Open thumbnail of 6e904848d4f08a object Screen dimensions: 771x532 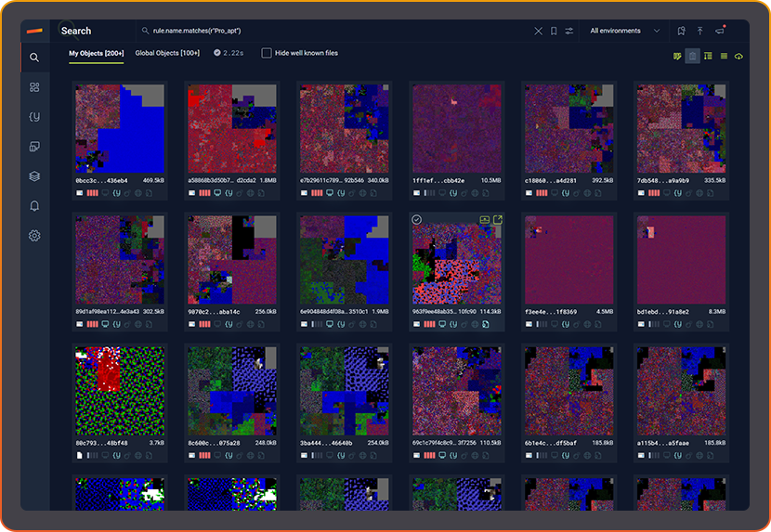[345, 260]
